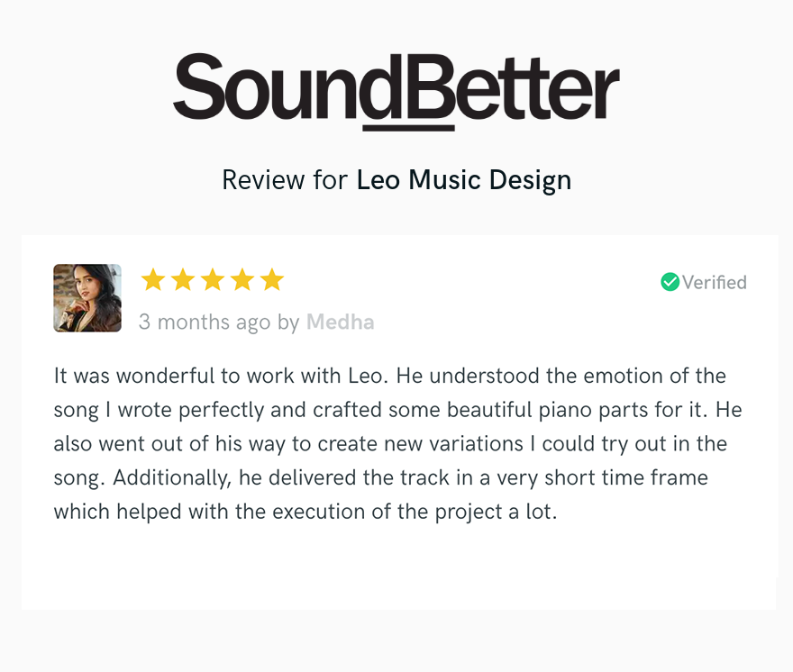Click the SoundBetter logo

[396, 92]
